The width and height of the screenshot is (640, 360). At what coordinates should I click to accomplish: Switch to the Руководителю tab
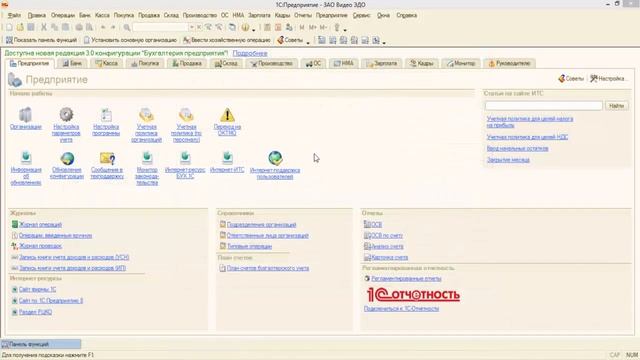509,63
